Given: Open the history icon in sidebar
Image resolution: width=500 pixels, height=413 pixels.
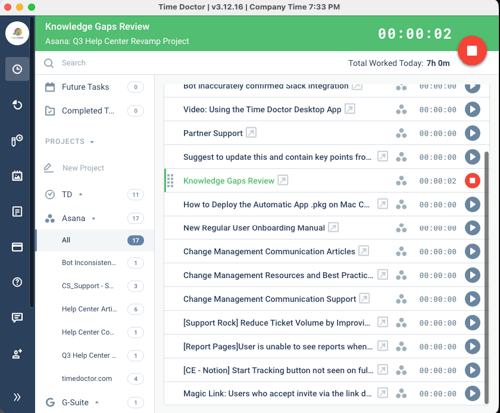Looking at the screenshot, I should click(x=17, y=105).
